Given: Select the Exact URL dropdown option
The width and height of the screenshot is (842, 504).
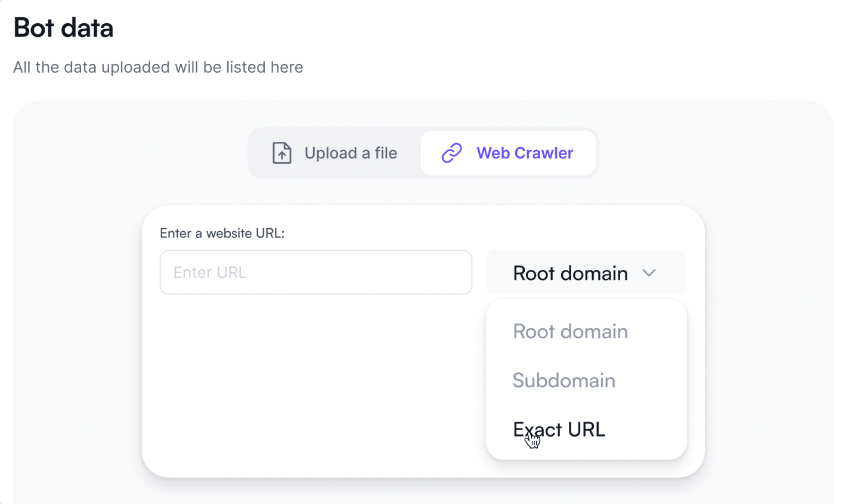Looking at the screenshot, I should pyautogui.click(x=559, y=430).
